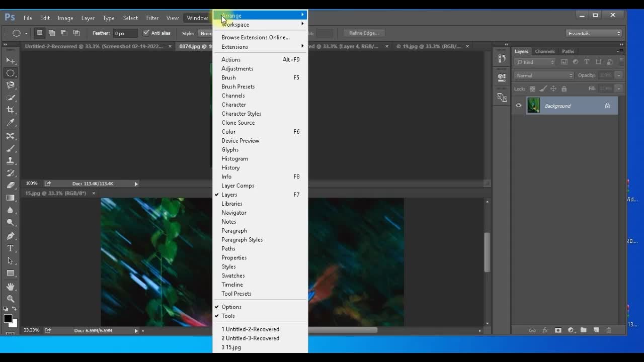The width and height of the screenshot is (644, 362).
Task: Switch to the Channels tab
Action: (544, 51)
